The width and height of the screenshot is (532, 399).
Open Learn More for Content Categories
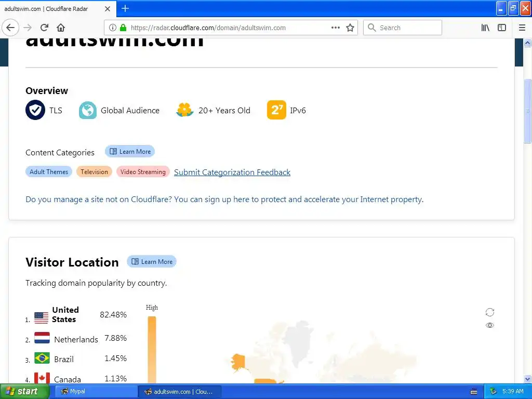(x=130, y=151)
